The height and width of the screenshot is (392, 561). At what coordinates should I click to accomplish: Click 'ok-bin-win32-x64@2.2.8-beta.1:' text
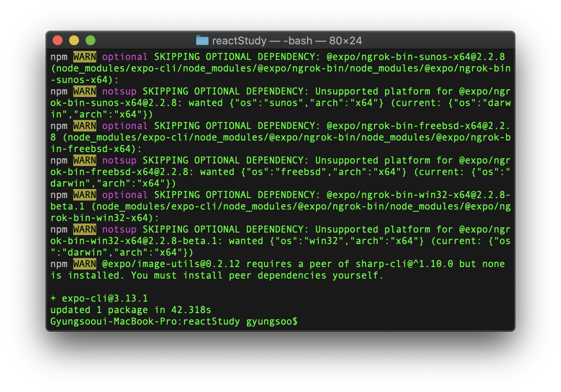[137, 241]
